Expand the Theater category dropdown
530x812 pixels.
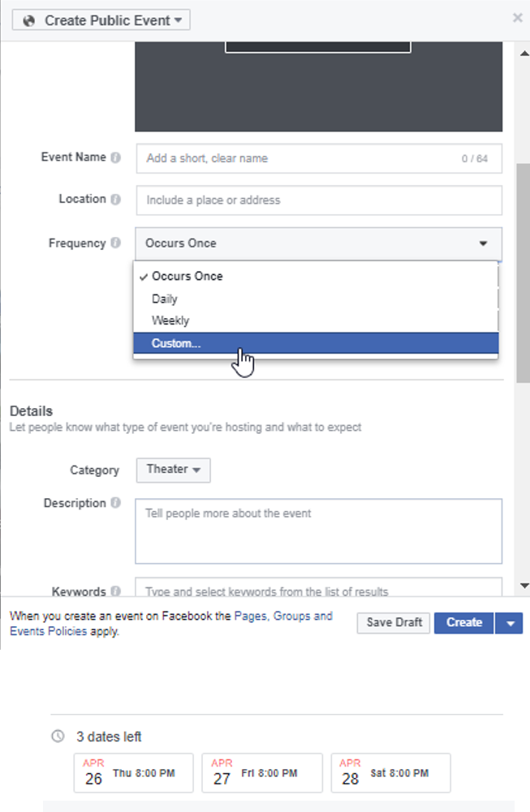coord(173,470)
